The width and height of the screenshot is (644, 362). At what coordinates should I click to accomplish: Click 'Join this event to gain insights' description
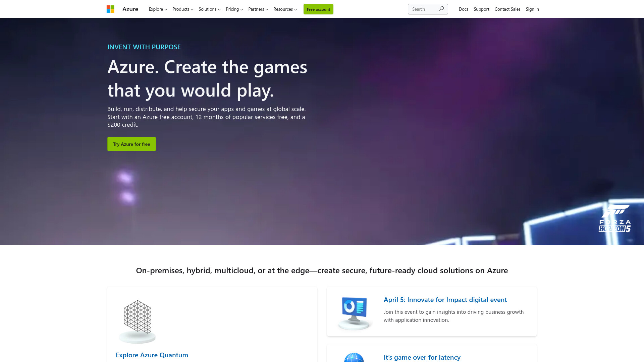(453, 316)
